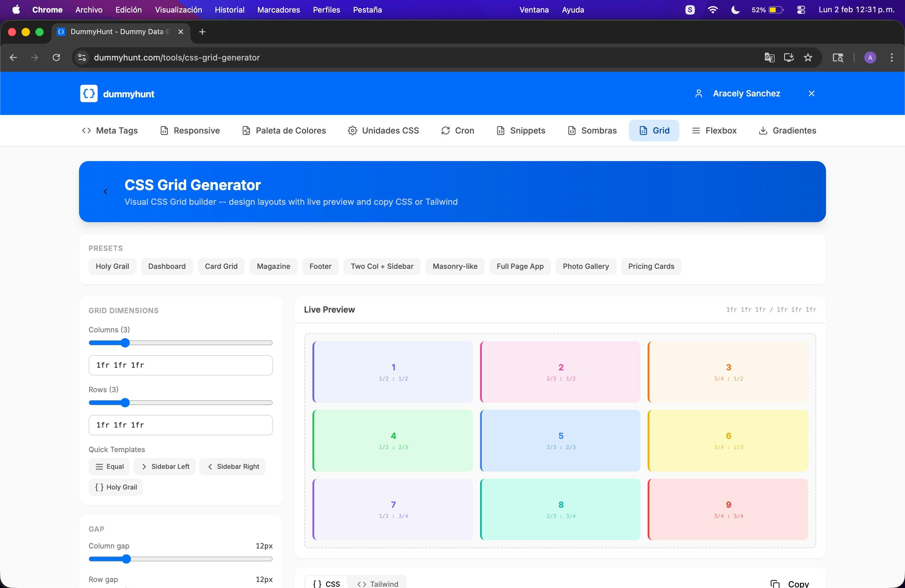Select the Photo Gallery preset

click(x=586, y=266)
